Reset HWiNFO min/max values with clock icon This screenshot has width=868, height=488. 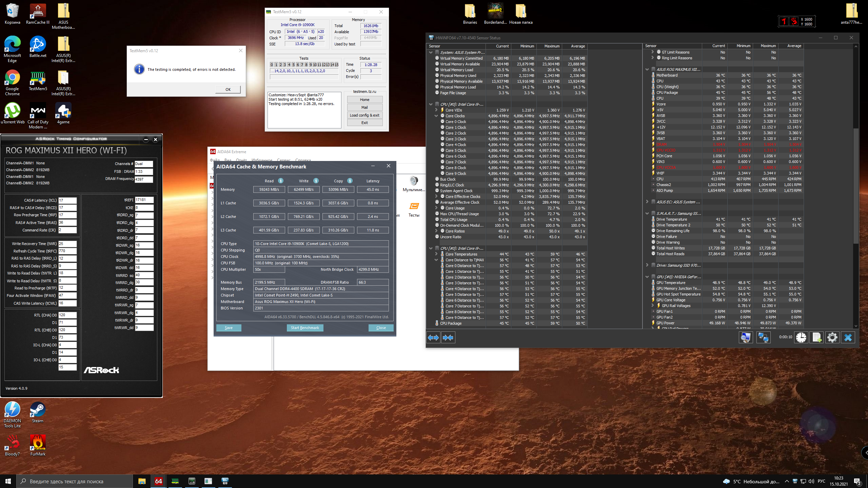coord(801,338)
